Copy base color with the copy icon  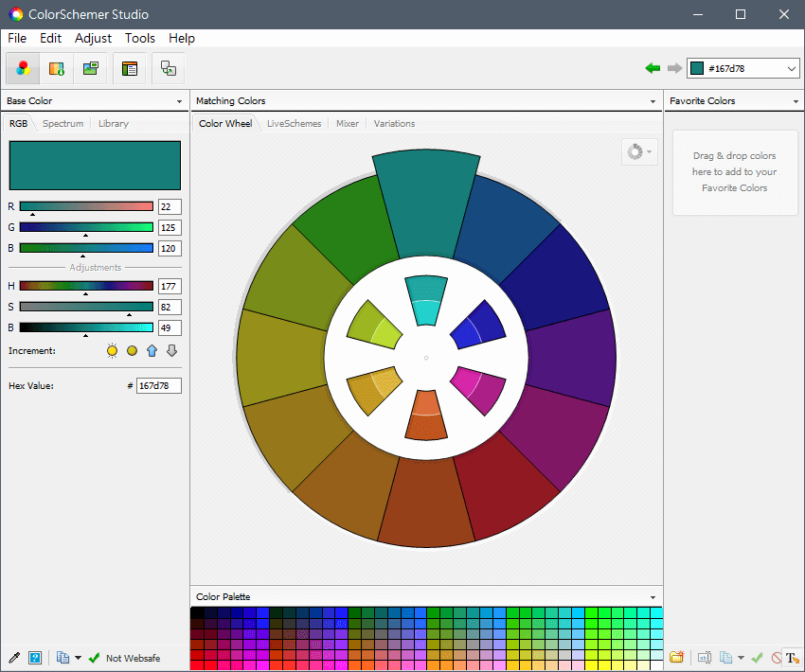[x=63, y=658]
